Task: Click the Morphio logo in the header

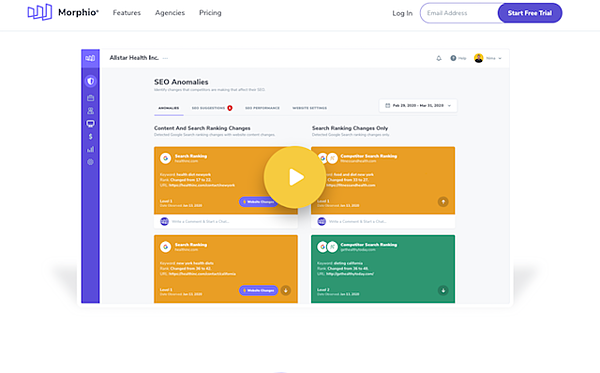Action: (x=63, y=12)
